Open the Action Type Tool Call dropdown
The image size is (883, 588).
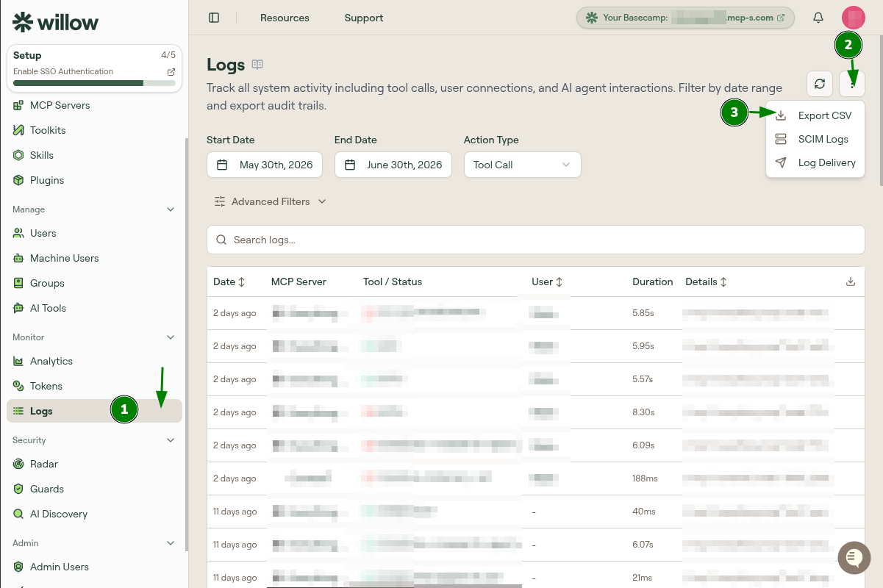pyautogui.click(x=523, y=165)
